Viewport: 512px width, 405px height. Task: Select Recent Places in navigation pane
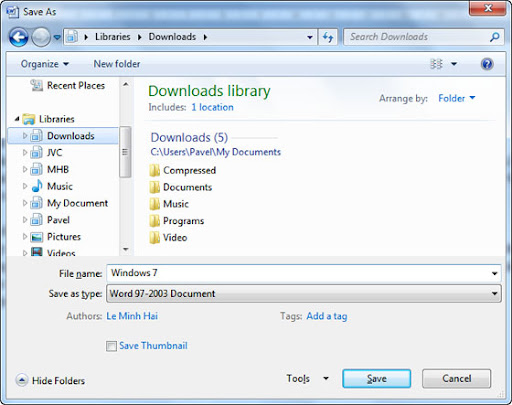tap(68, 86)
